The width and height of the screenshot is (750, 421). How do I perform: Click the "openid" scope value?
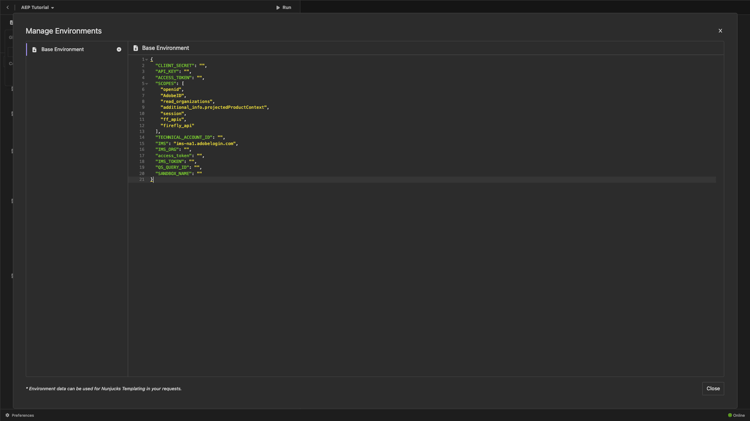pyautogui.click(x=171, y=89)
